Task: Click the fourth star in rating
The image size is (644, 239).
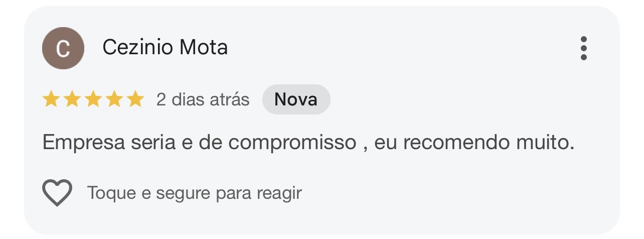Action: pos(114,99)
